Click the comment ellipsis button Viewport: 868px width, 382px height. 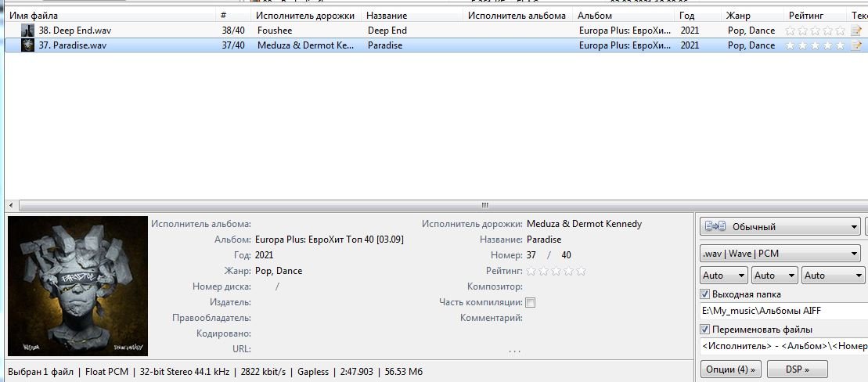point(515,351)
